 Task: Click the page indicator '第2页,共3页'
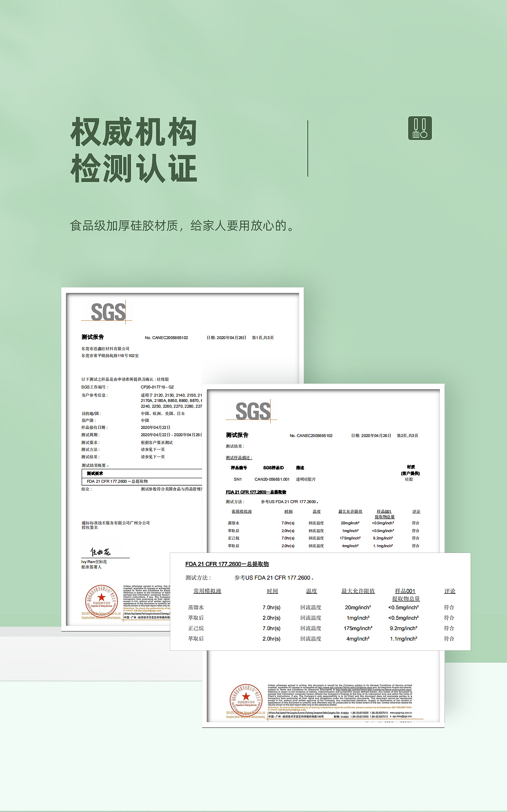pos(407,436)
